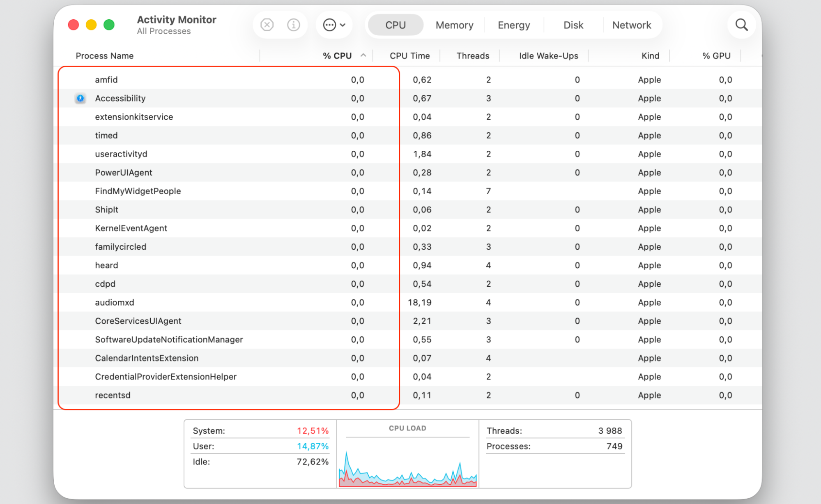Sort by % CPU column header

tap(337, 56)
